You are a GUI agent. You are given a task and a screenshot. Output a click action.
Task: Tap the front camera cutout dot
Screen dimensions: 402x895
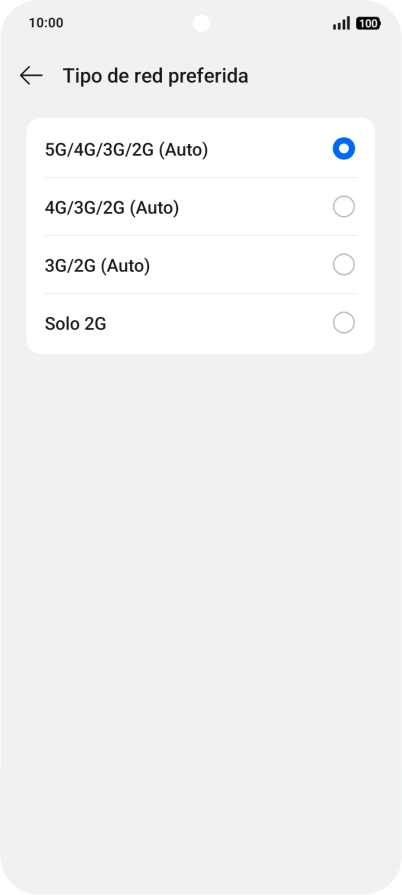pyautogui.click(x=201, y=23)
